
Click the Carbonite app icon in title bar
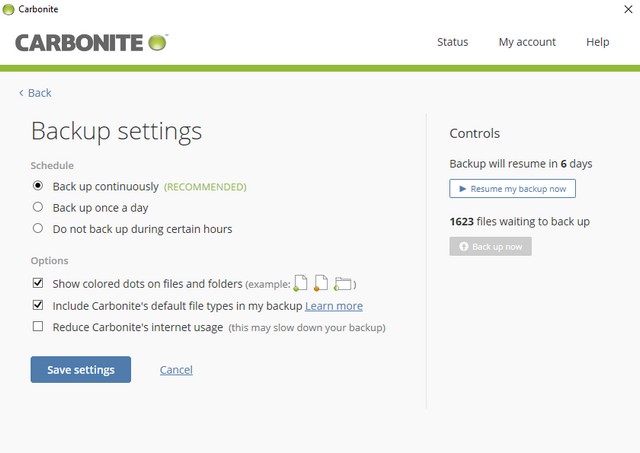pyautogui.click(x=9, y=9)
